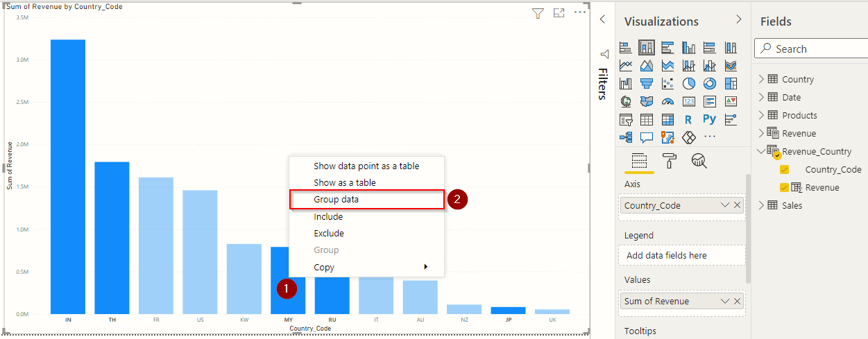Select the treemap visual
The width and height of the screenshot is (868, 339).
[x=730, y=84]
